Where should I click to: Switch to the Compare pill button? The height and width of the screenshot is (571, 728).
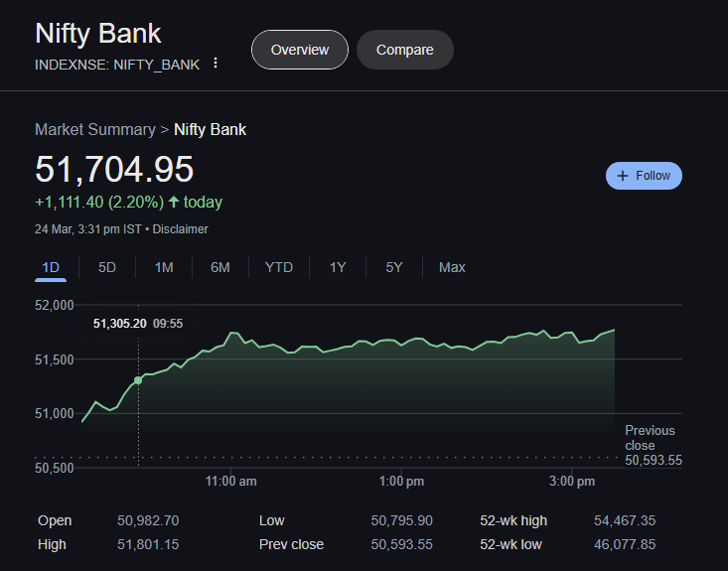[405, 50]
